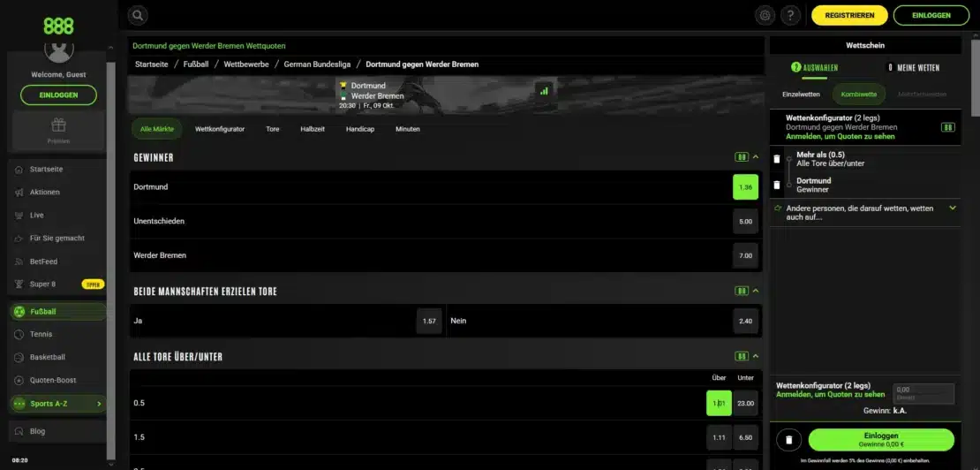Switch to Minuten tab

[x=408, y=129]
